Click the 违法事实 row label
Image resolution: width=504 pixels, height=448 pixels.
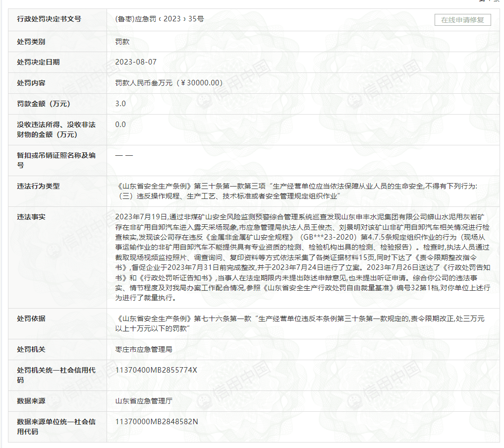coord(31,217)
